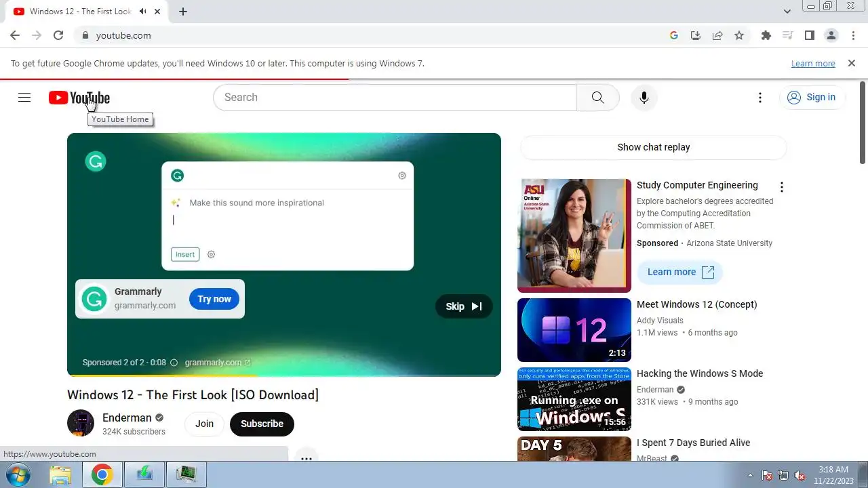Open the green-arrow installer taskbar app

(144, 475)
